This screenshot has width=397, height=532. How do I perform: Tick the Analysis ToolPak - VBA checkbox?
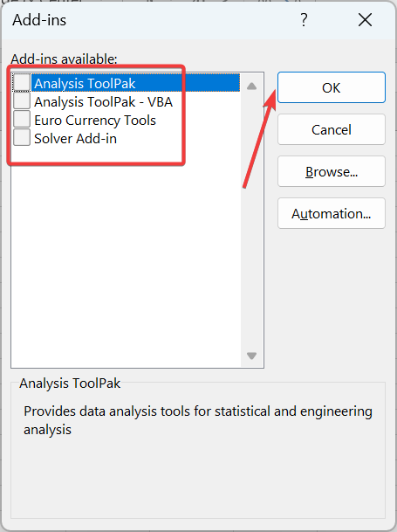coord(22,101)
